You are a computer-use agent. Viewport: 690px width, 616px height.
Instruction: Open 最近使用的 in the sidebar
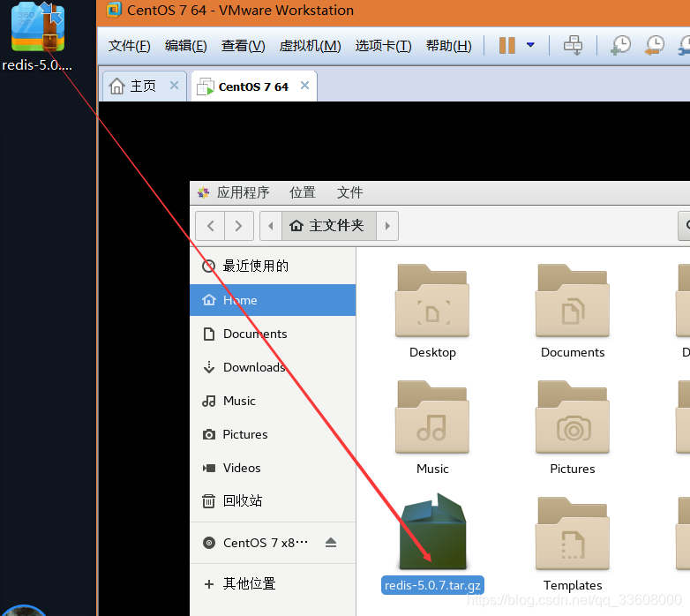273,267
